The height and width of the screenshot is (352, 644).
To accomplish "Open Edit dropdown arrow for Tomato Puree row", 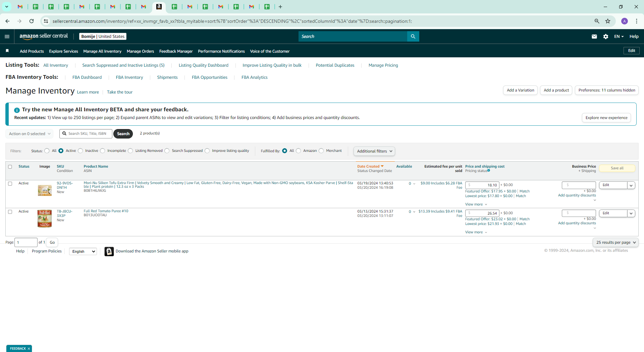I will [x=631, y=214].
